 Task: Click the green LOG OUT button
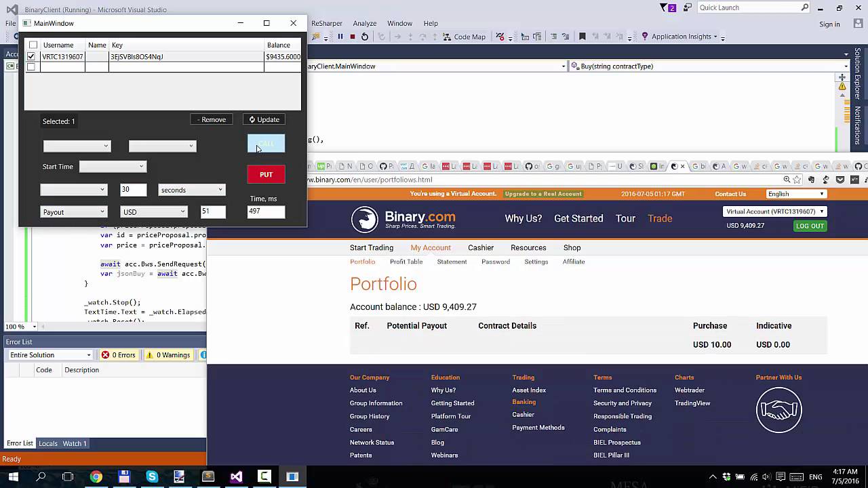(810, 226)
